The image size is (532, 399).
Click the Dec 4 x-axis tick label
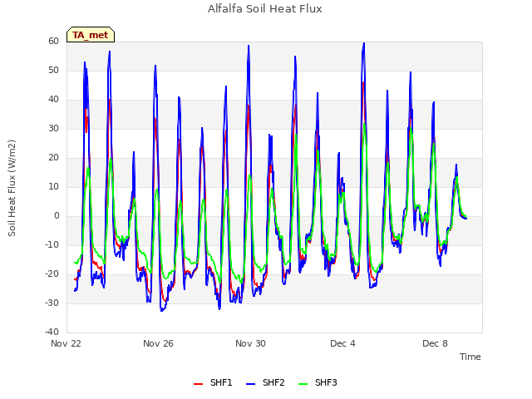point(342,343)
